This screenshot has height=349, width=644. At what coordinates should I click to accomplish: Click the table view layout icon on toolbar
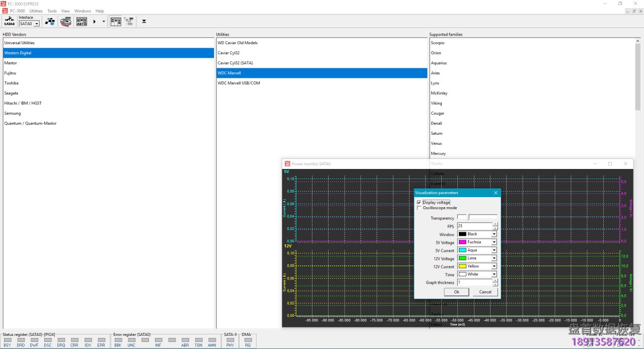[x=115, y=21]
